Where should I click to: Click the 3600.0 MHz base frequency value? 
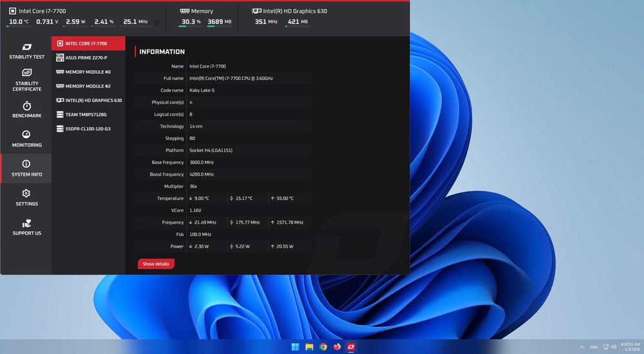coord(202,162)
